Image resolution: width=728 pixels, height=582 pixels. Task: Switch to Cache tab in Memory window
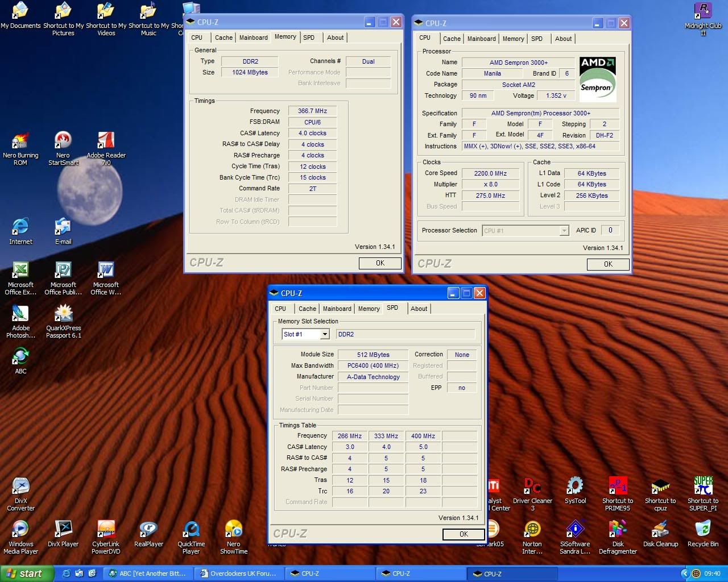tap(224, 38)
